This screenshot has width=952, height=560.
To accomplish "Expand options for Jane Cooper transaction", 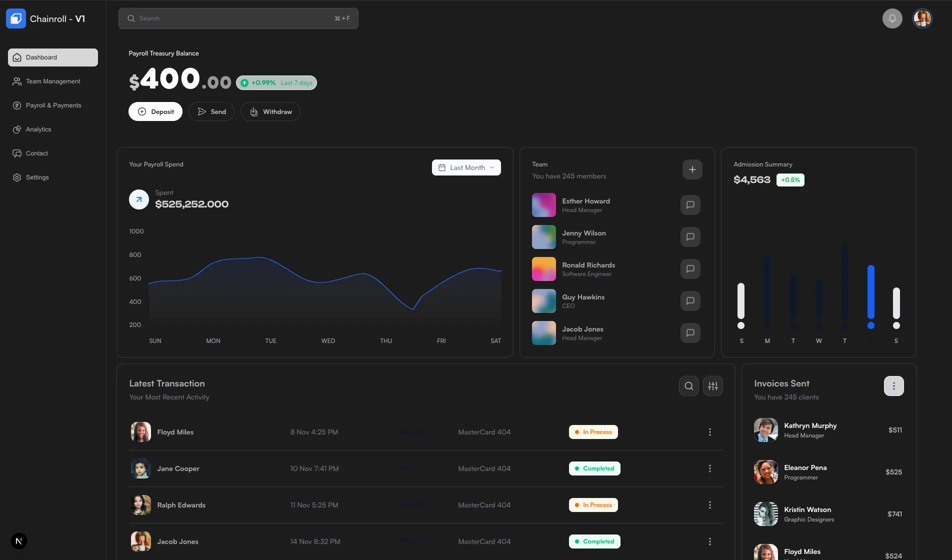I will pyautogui.click(x=709, y=468).
